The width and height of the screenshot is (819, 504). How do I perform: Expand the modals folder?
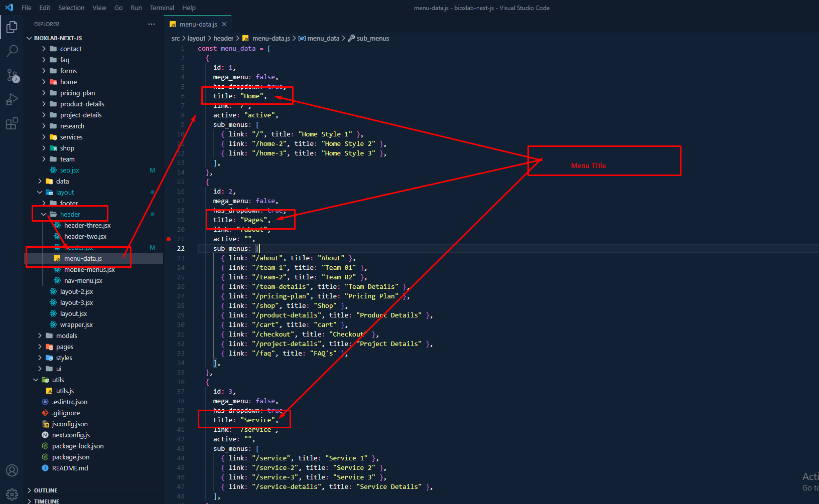click(40, 336)
